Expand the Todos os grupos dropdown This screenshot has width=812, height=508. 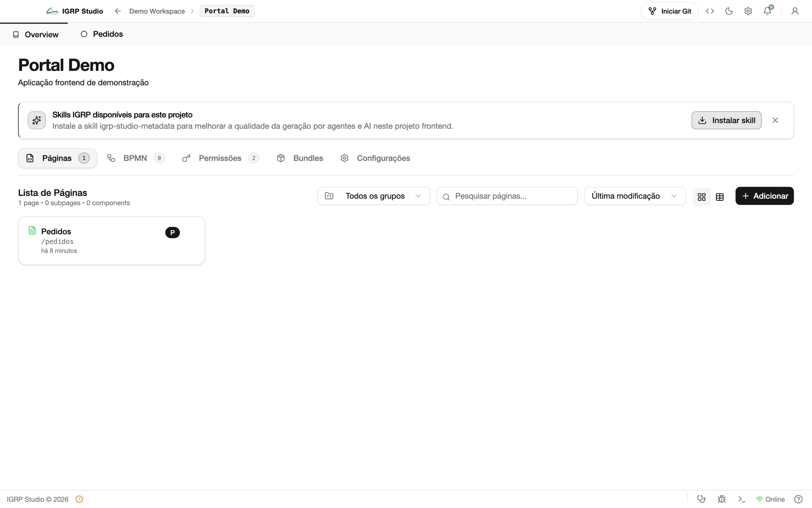tap(374, 196)
